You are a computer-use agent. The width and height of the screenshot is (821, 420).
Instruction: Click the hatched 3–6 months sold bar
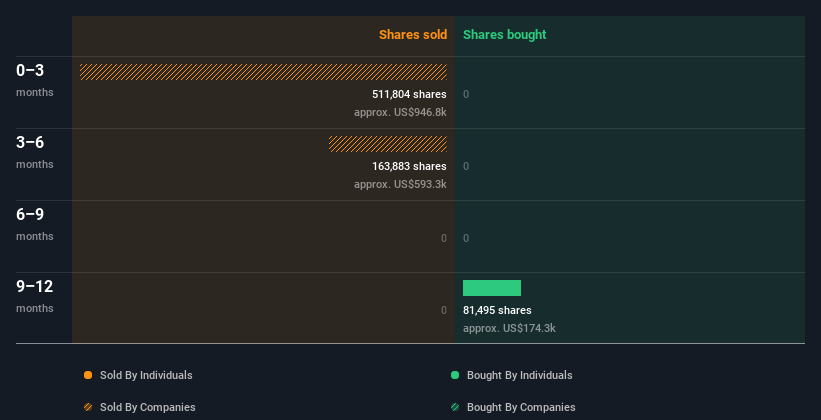pyautogui.click(x=388, y=143)
